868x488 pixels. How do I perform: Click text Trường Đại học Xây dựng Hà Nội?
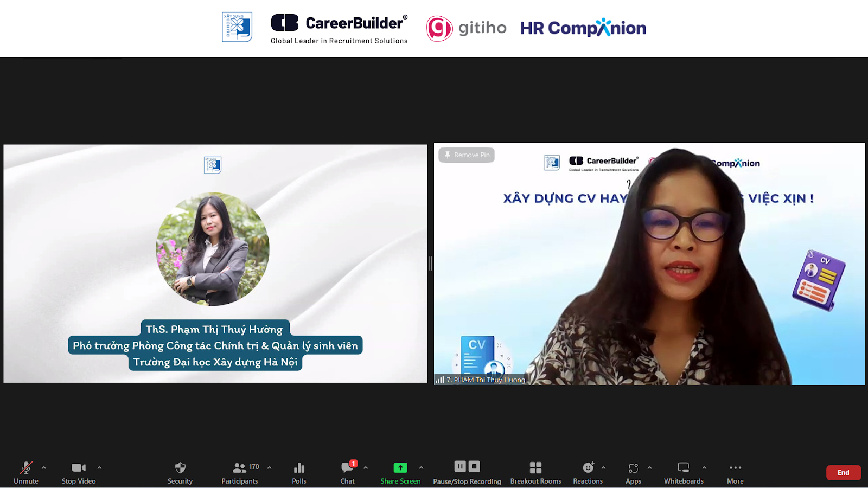[215, 362]
